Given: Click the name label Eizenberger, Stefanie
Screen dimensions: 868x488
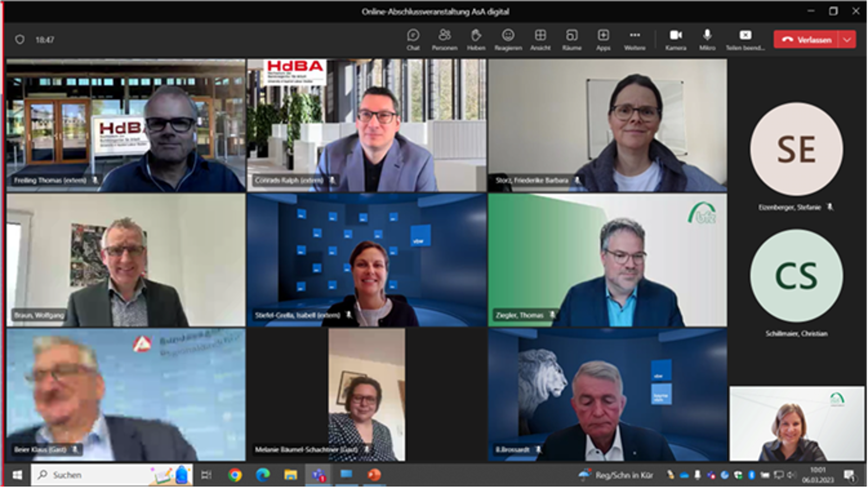Looking at the screenshot, I should tap(789, 207).
